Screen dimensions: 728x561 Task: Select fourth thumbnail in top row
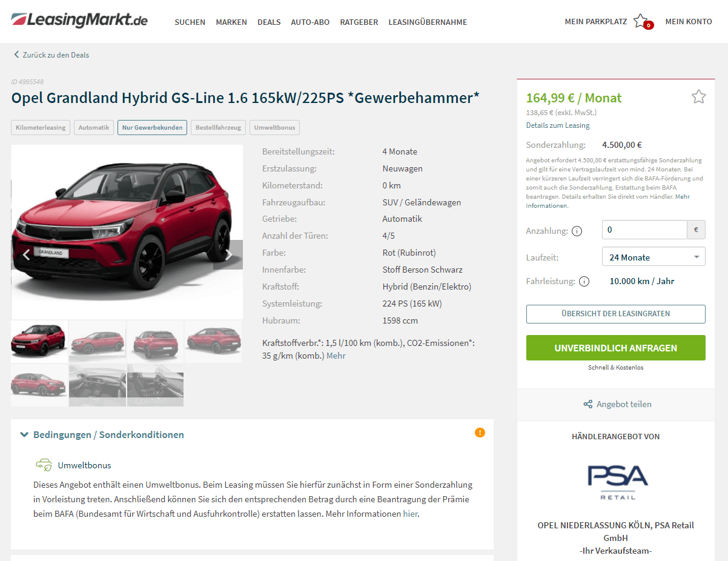[213, 342]
